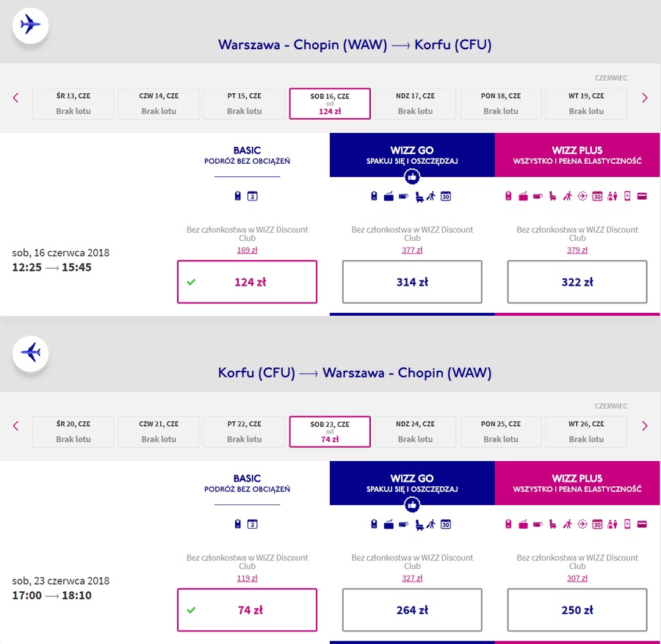Screen dimensions: 661x644
Task: Select outbound BASIC fare 124 zł
Action: 247,281
